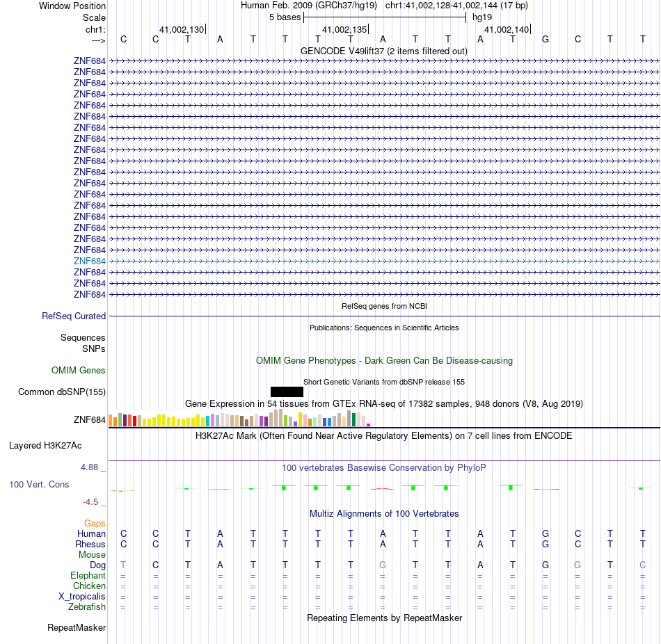The height and width of the screenshot is (644, 661).
Task: Click the '--->' sequence direction arrow label
Action: click(98, 40)
